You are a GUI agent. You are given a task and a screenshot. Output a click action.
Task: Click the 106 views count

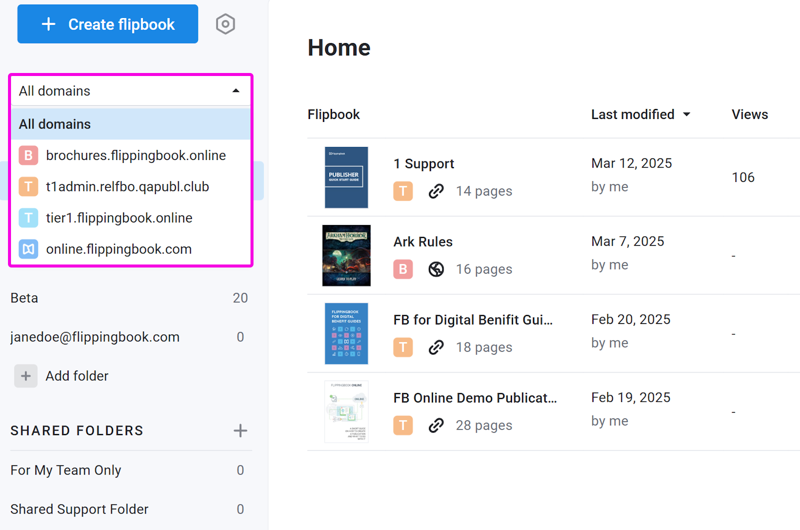(743, 178)
